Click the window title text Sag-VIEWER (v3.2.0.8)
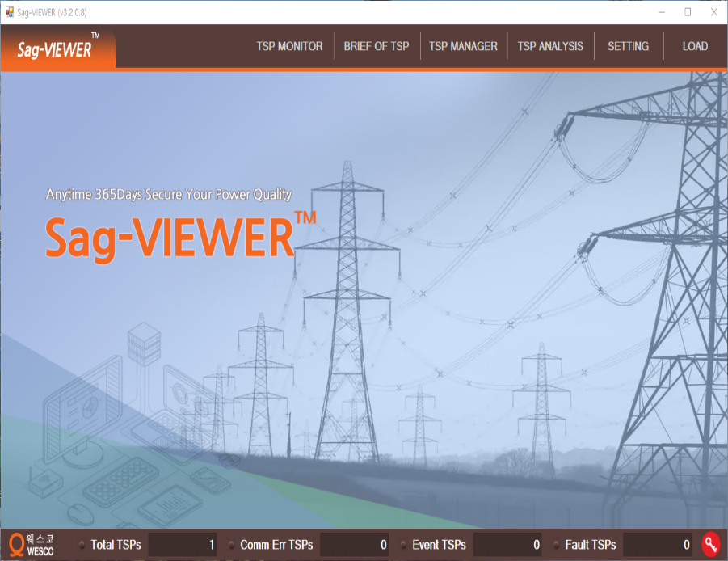This screenshot has height=561, width=728. (x=52, y=13)
